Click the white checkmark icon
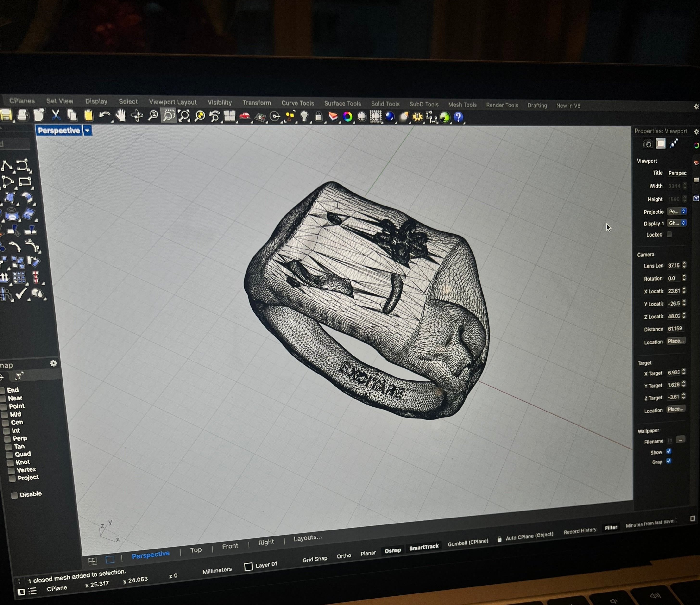Screen dimensions: 700x605 (21, 293)
